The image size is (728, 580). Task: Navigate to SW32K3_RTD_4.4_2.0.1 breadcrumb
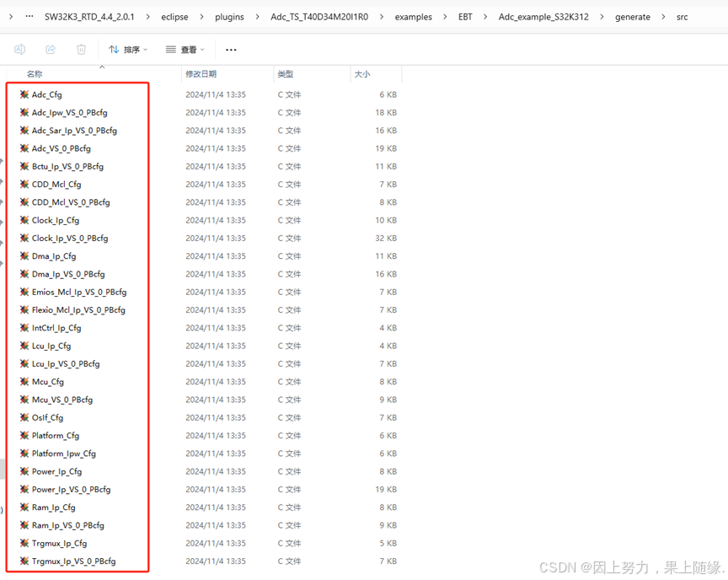pos(89,17)
